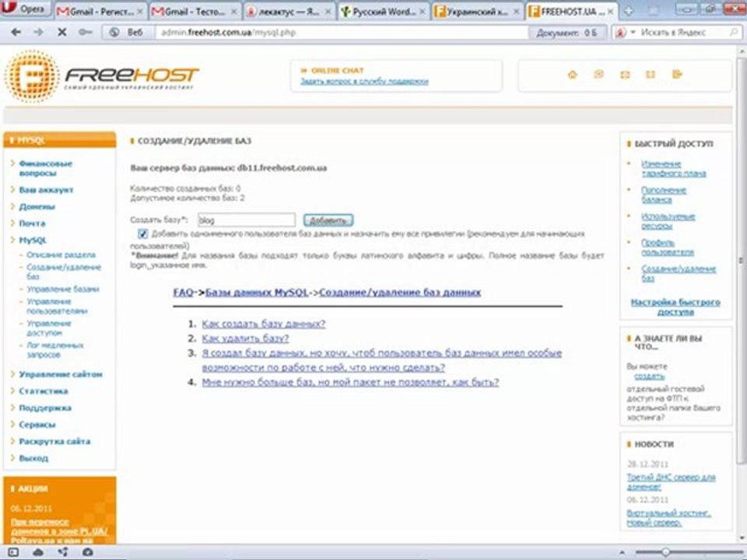Close the FREEHOST.UA tab
This screenshot has height=560, width=747.
[610, 12]
